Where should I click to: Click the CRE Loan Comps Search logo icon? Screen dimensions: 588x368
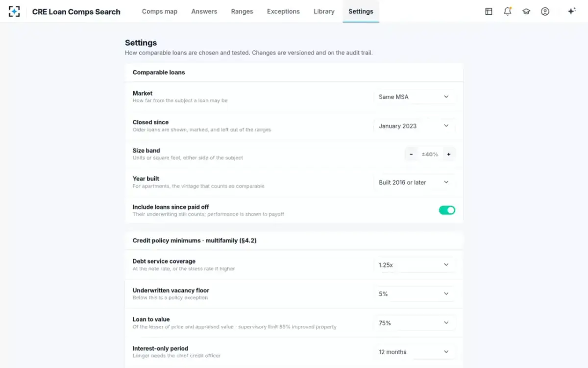14,11
